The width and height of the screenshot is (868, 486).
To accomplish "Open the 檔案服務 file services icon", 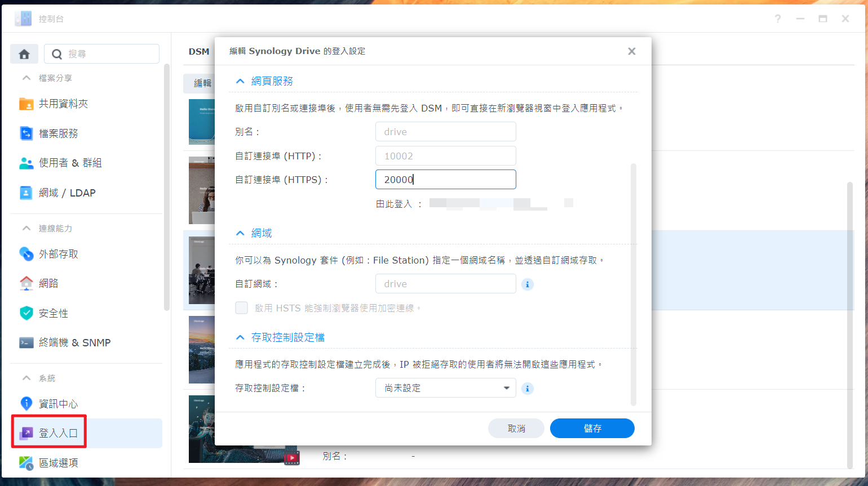I will click(x=26, y=133).
